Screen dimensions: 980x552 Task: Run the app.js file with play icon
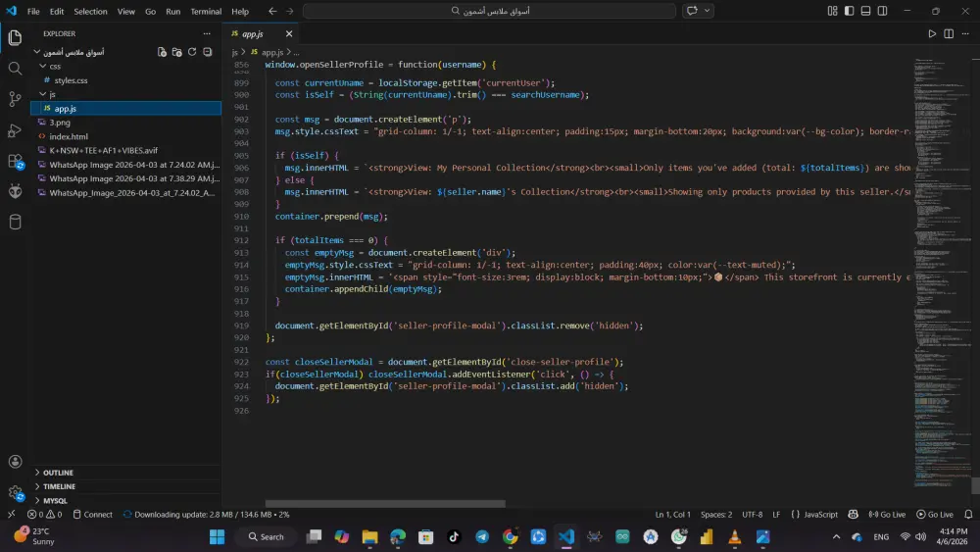coord(932,33)
